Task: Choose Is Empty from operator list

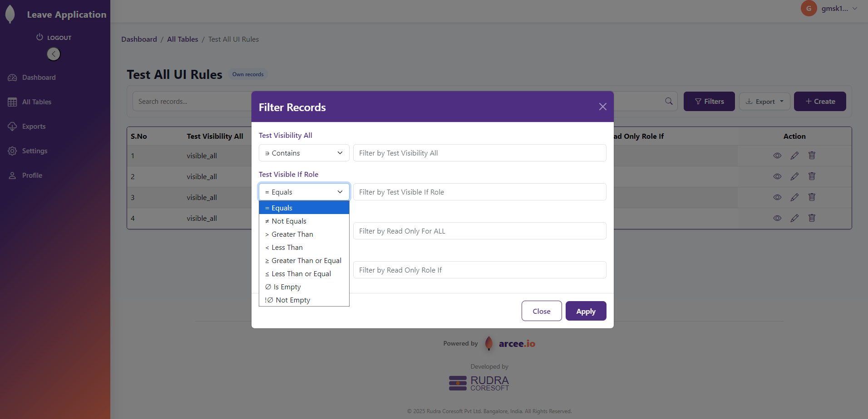Action: click(x=287, y=287)
